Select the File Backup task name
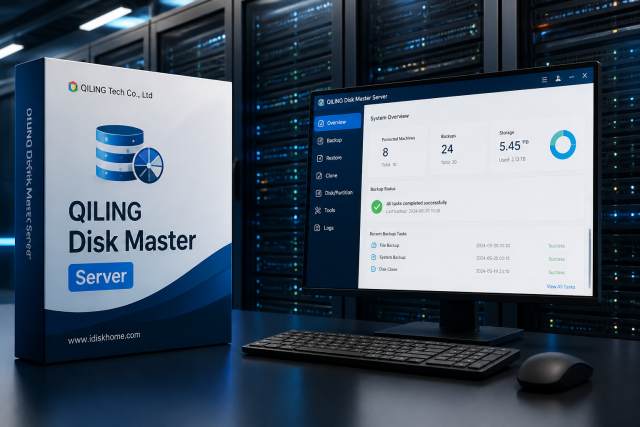This screenshot has height=427, width=640. [390, 246]
